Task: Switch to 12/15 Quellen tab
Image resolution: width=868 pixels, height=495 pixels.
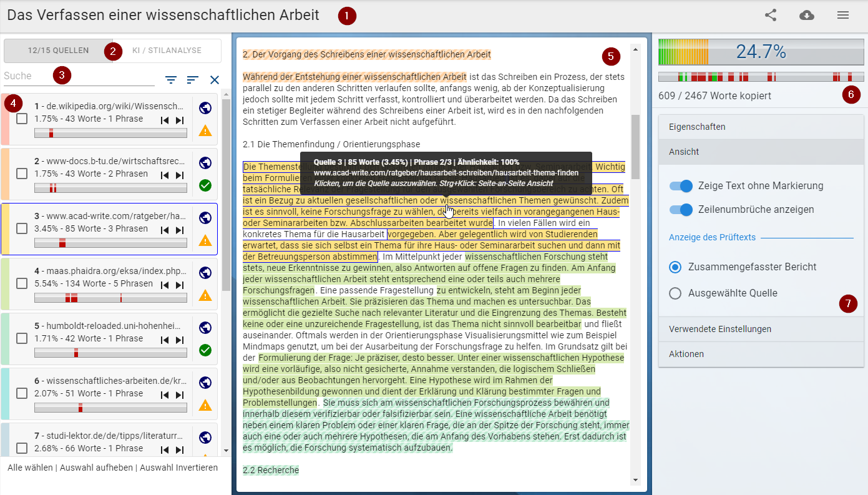Action: [58, 51]
